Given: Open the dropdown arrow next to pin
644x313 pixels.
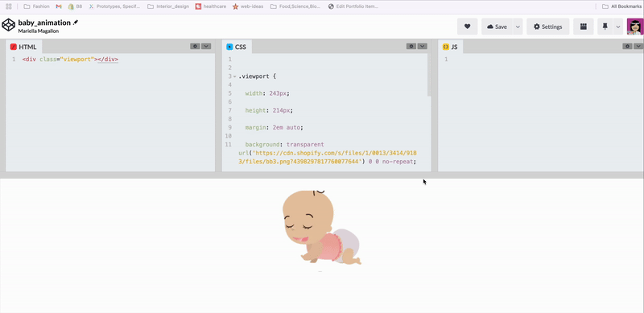Looking at the screenshot, I should click(x=617, y=27).
